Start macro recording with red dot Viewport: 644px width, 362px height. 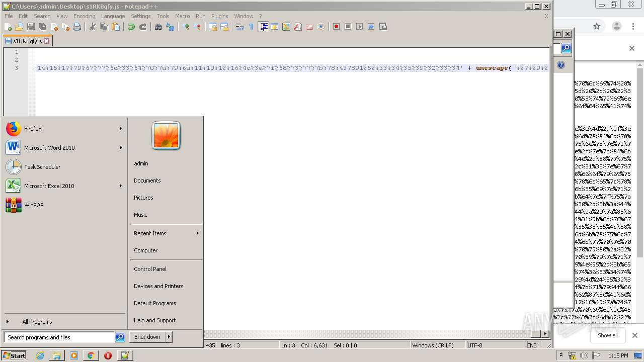pos(337,27)
